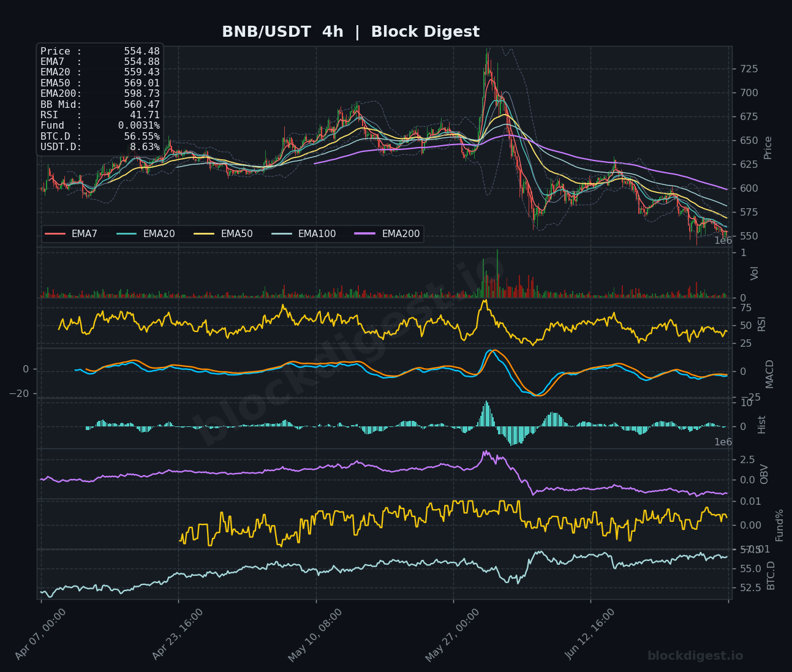Click the 75 tick on RSI axis
792x672 pixels.
(746, 308)
